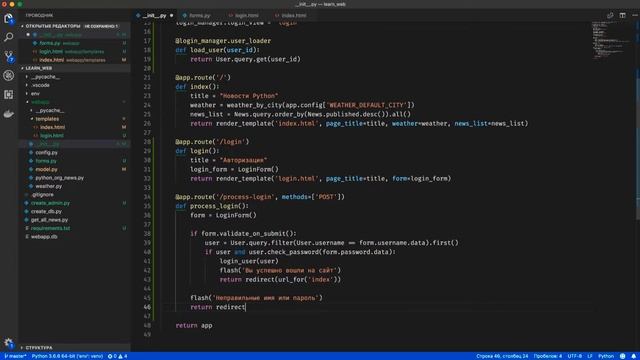Screen dimensions: 640x360
Task: Click line number 48 in gutter
Action: 147,326
